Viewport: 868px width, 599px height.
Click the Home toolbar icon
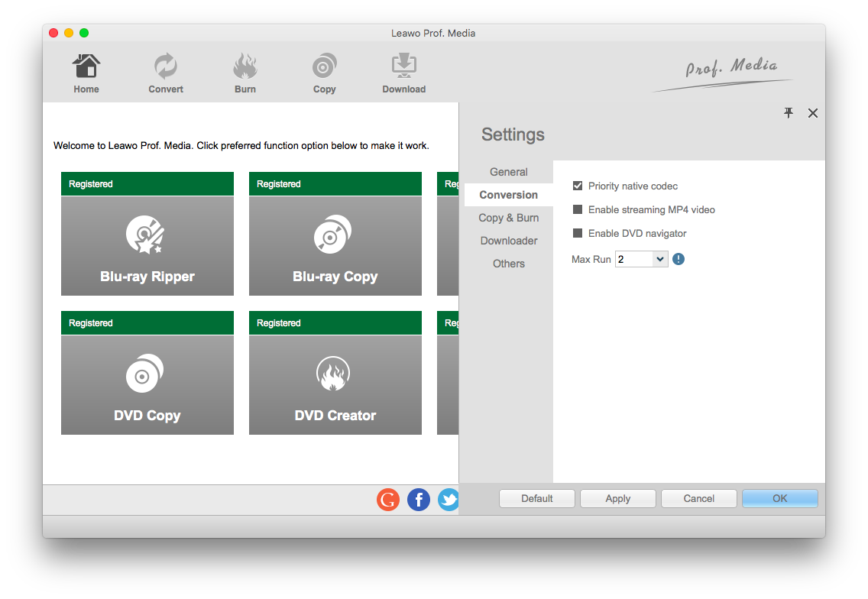point(86,67)
